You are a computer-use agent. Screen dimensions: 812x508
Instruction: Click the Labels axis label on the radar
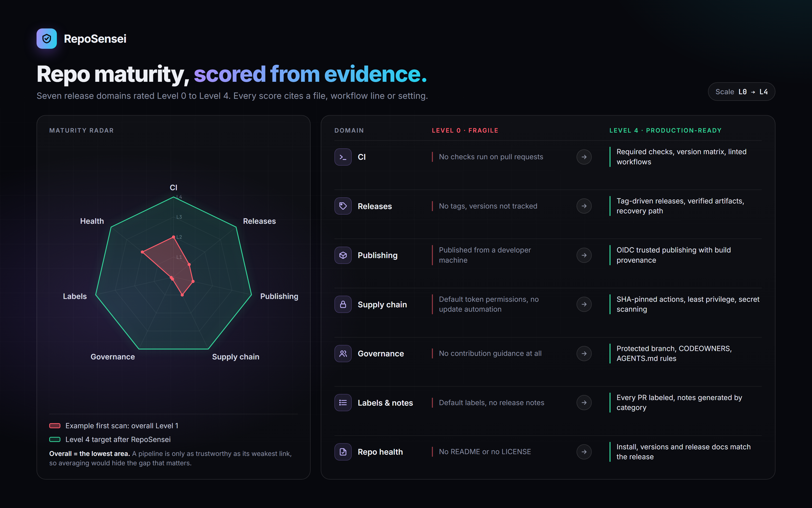point(75,296)
